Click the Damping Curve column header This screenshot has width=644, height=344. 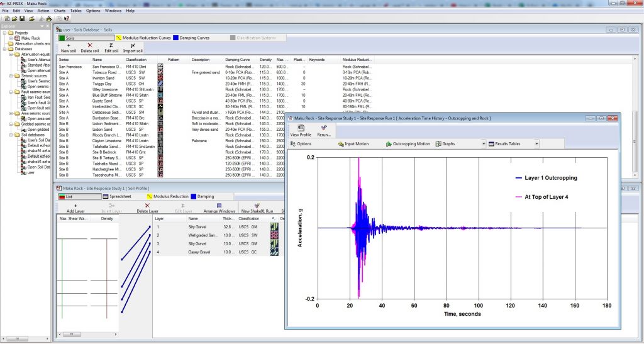[237, 59]
